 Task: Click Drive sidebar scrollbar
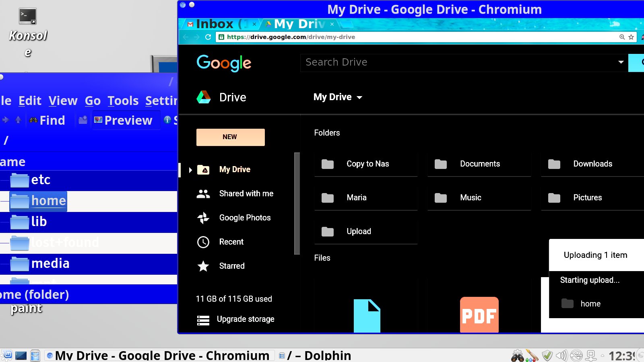(297, 203)
